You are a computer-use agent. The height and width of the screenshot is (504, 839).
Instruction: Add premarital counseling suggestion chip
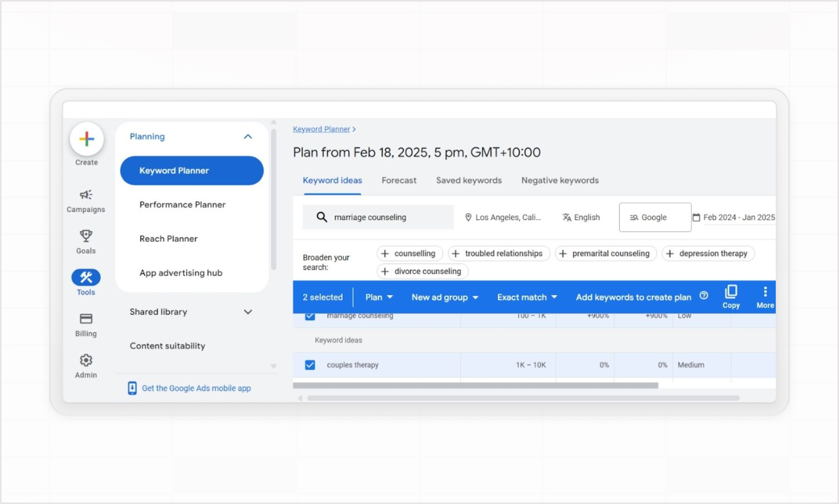click(606, 253)
